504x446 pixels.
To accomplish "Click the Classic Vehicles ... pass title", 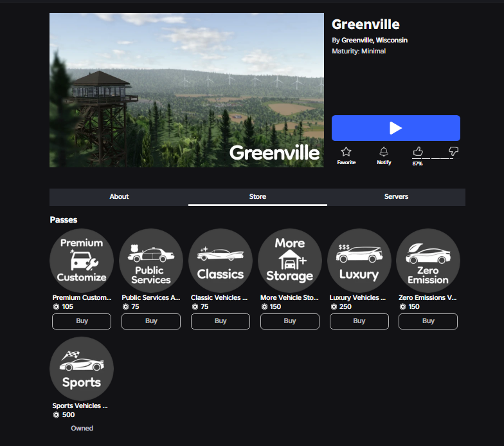I will pos(219,297).
